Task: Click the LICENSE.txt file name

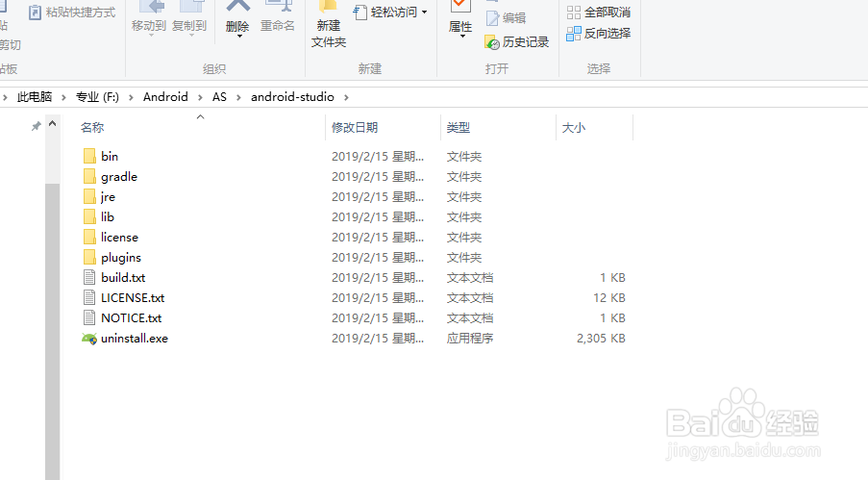Action: [133, 297]
